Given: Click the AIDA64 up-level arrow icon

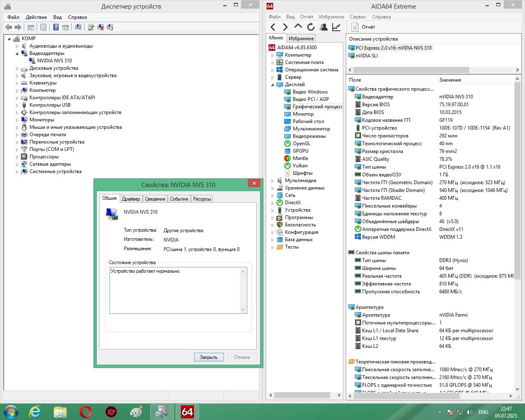Looking at the screenshot, I should [x=298, y=27].
